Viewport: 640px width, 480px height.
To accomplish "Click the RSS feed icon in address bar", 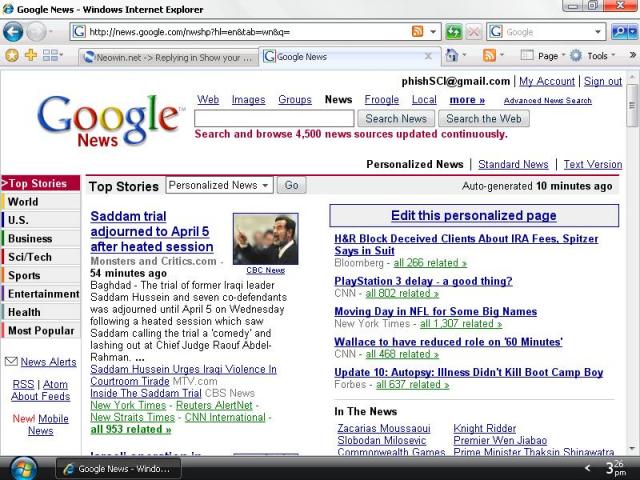I will 417,31.
